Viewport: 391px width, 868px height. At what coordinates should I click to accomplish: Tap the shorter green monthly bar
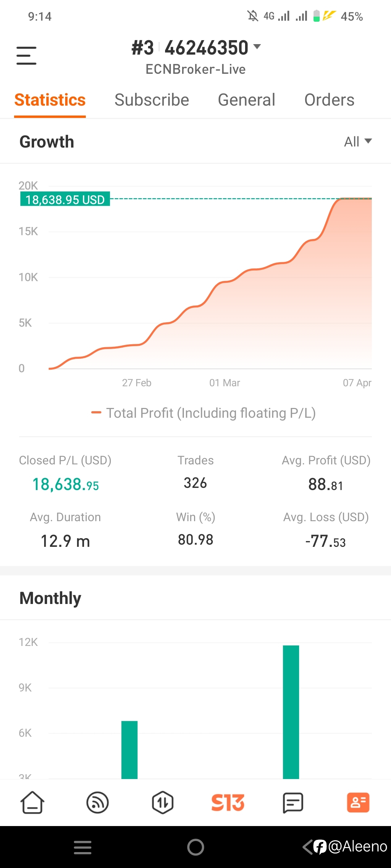[x=129, y=750]
